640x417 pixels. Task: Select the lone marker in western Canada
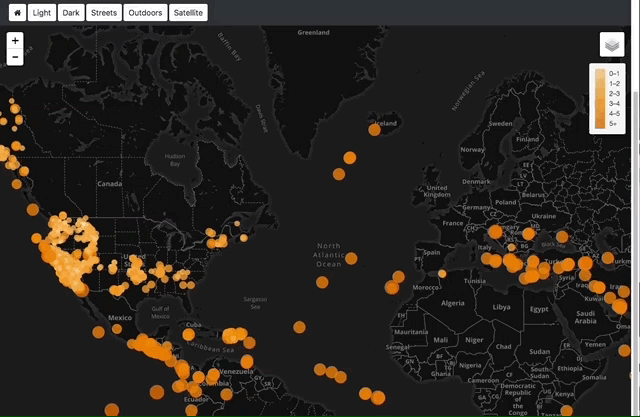click(33, 210)
